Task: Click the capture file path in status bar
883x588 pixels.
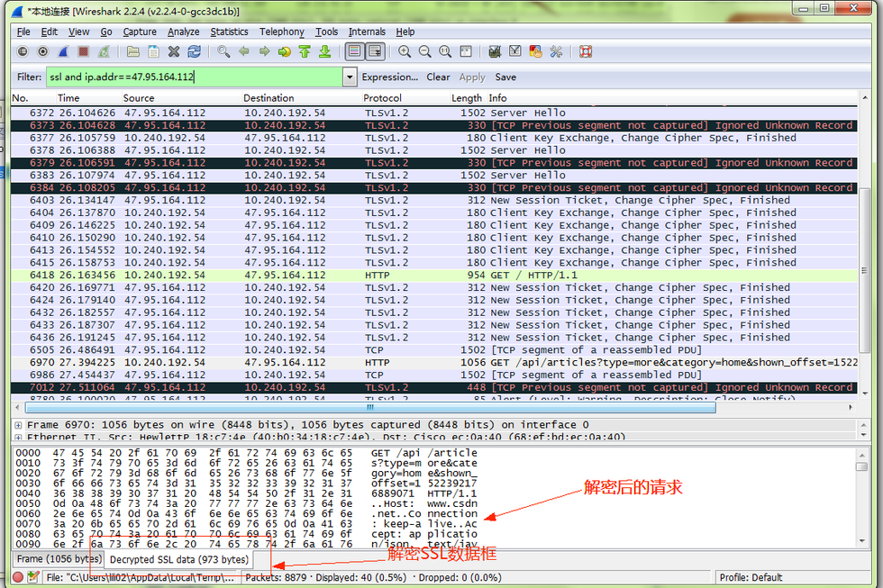Action: [x=140, y=577]
